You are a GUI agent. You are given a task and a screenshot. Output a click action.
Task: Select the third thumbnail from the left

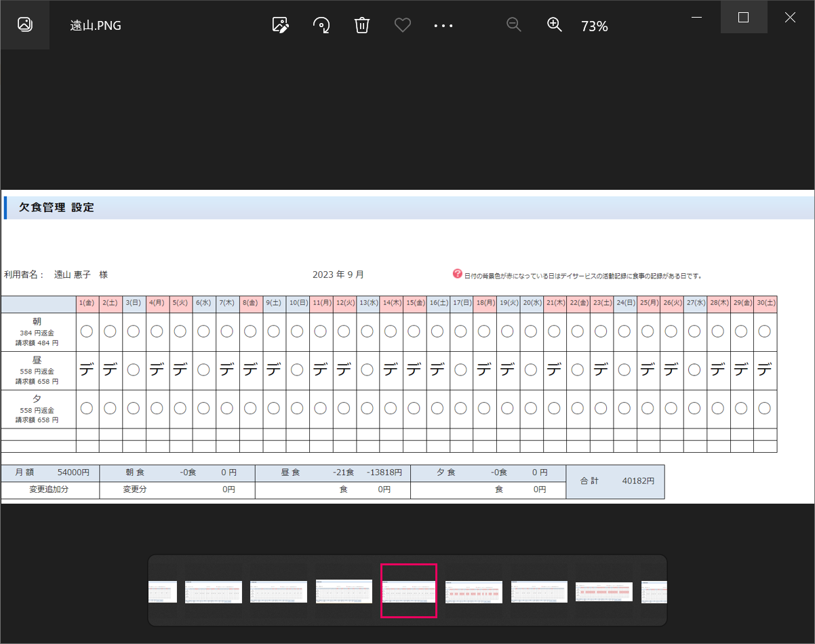pos(279,591)
